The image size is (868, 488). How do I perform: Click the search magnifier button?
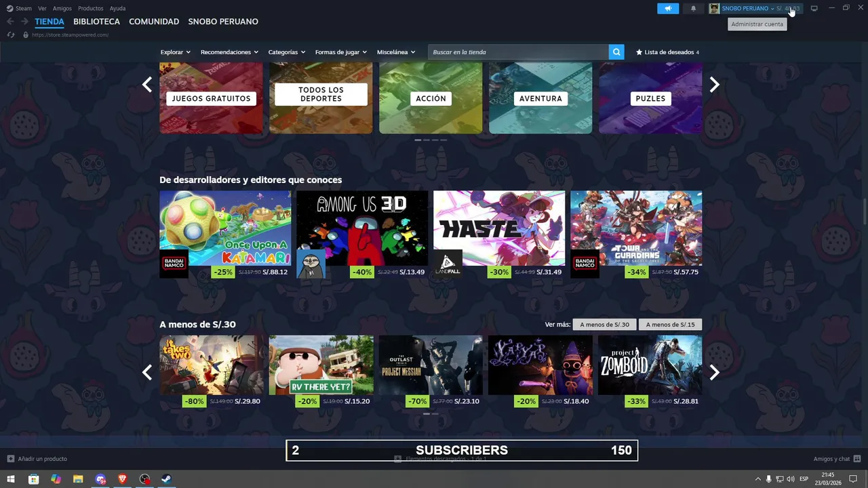pos(616,52)
